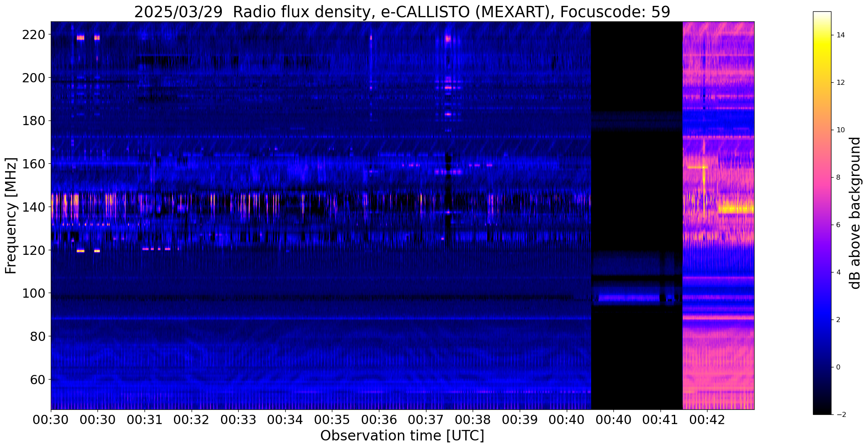Click the 180 frequency tick label

tap(34, 121)
